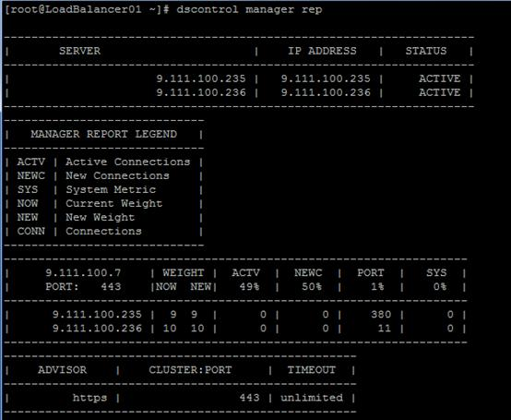
Task: Click 'Current Weight' legend description
Action: [114, 203]
